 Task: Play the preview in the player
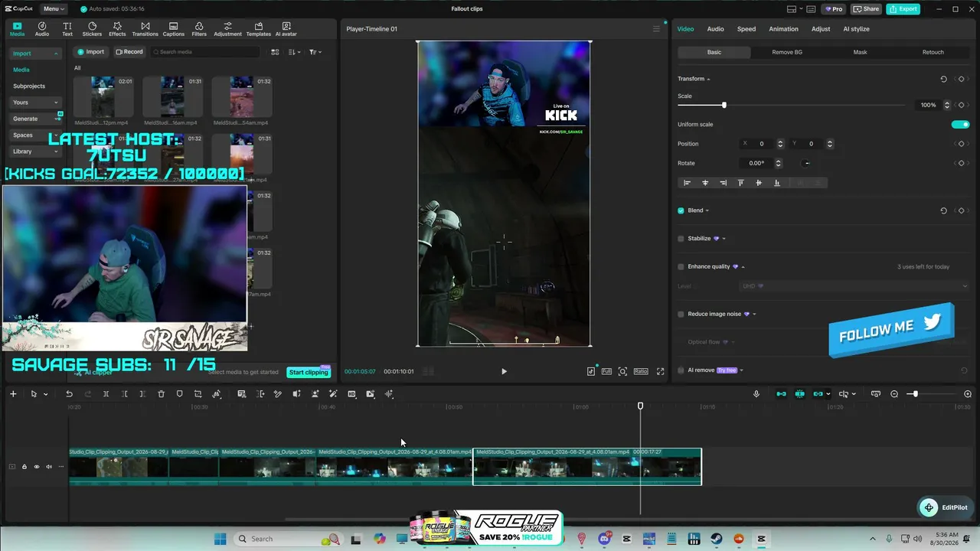point(504,371)
